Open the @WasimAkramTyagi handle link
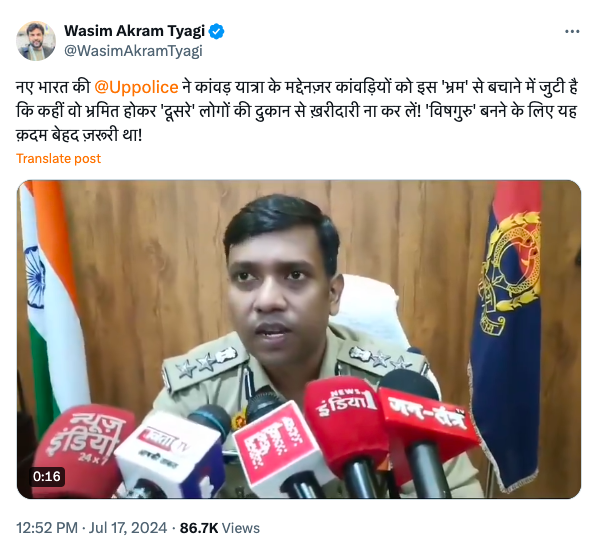This screenshot has width=595, height=546. coord(133,51)
